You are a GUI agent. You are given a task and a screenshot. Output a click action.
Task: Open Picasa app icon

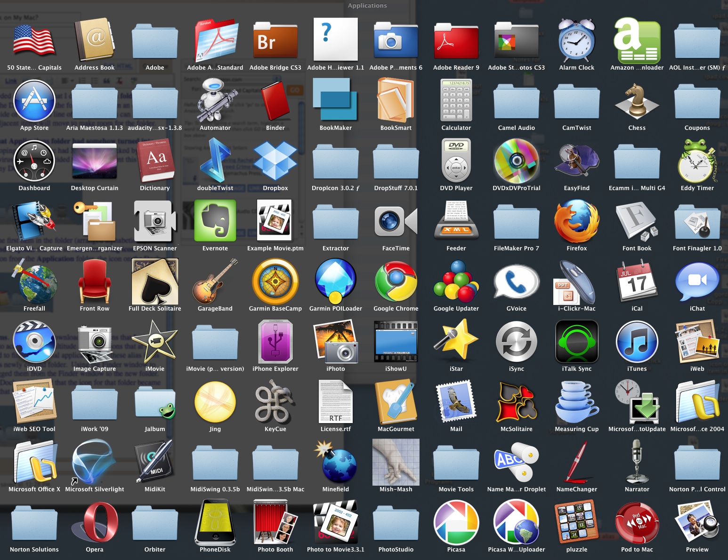click(456, 522)
